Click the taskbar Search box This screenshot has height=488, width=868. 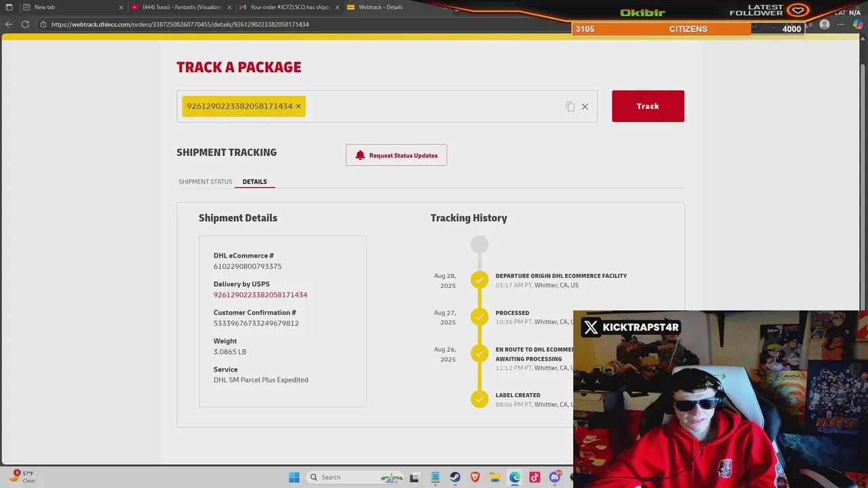coord(354,477)
